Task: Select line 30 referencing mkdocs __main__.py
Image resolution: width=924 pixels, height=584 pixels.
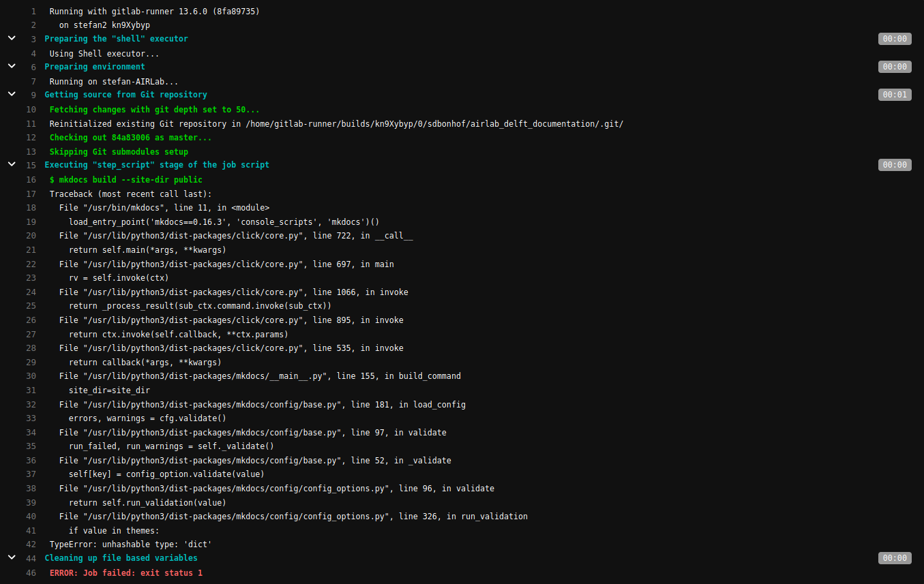Action: point(31,375)
